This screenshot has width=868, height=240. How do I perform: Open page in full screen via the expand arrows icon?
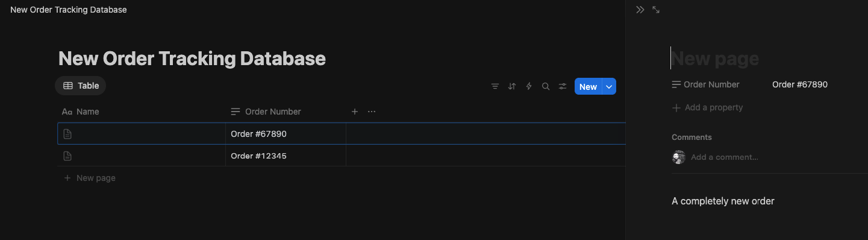click(x=656, y=10)
